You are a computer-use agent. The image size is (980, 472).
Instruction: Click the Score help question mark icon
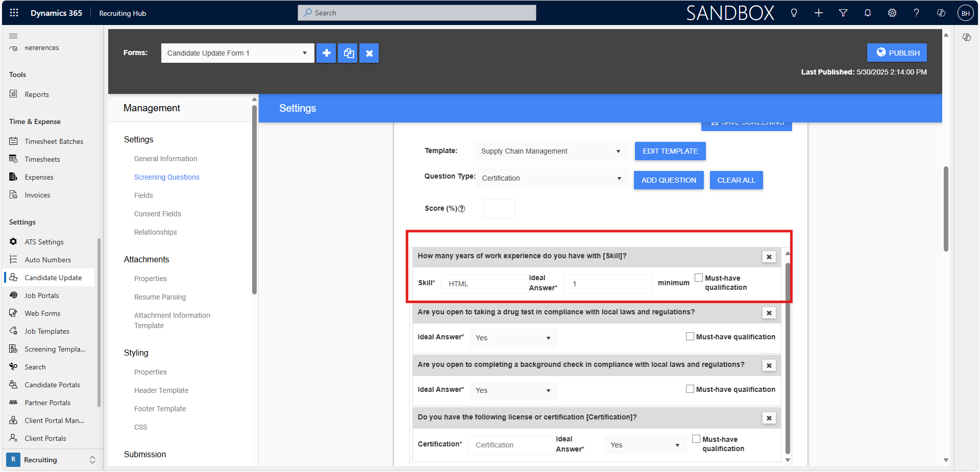pyautogui.click(x=462, y=209)
